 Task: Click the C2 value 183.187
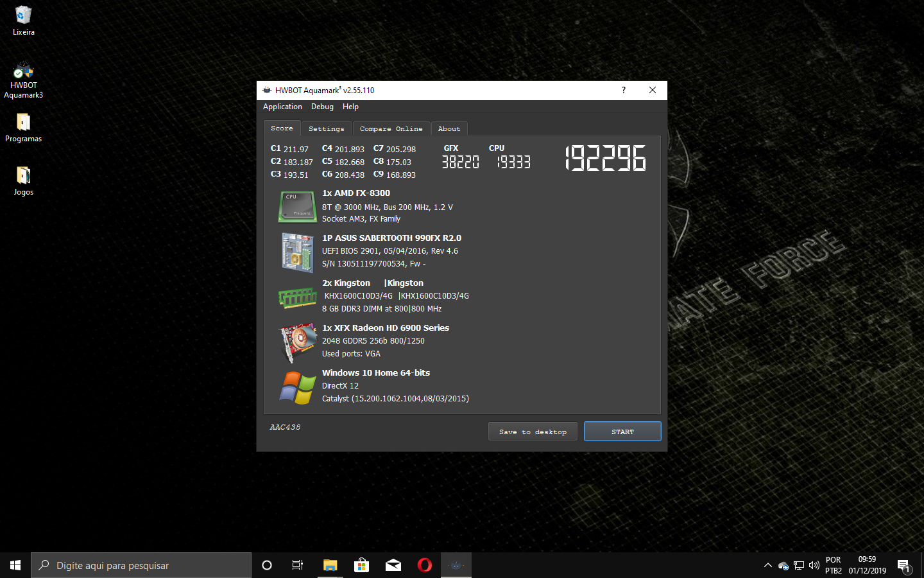coord(298,162)
